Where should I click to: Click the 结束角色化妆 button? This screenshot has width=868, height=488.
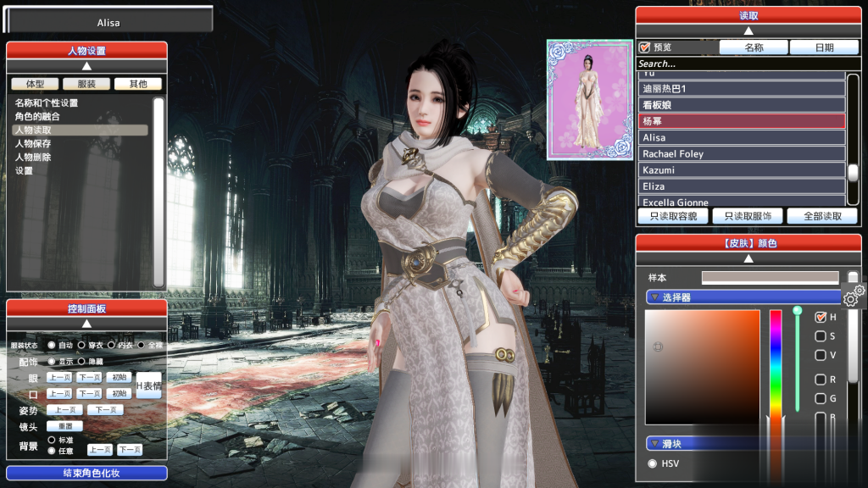pyautogui.click(x=86, y=473)
